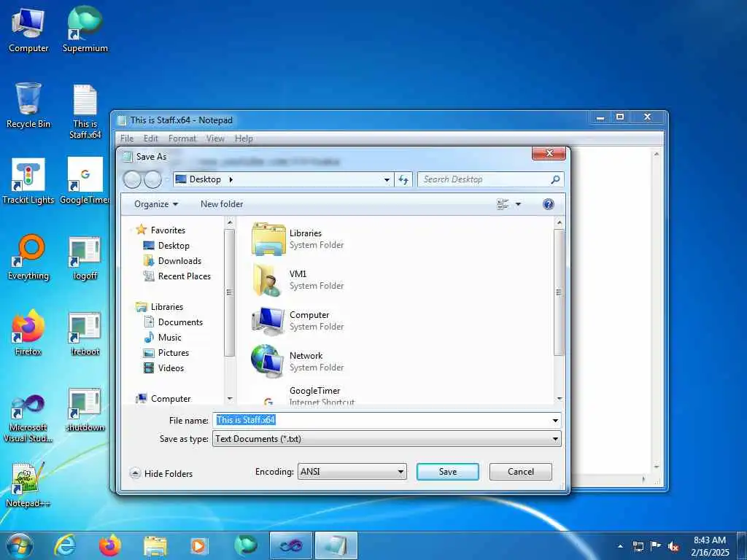Select Pictures under Libraries
747x560 pixels.
point(166,352)
